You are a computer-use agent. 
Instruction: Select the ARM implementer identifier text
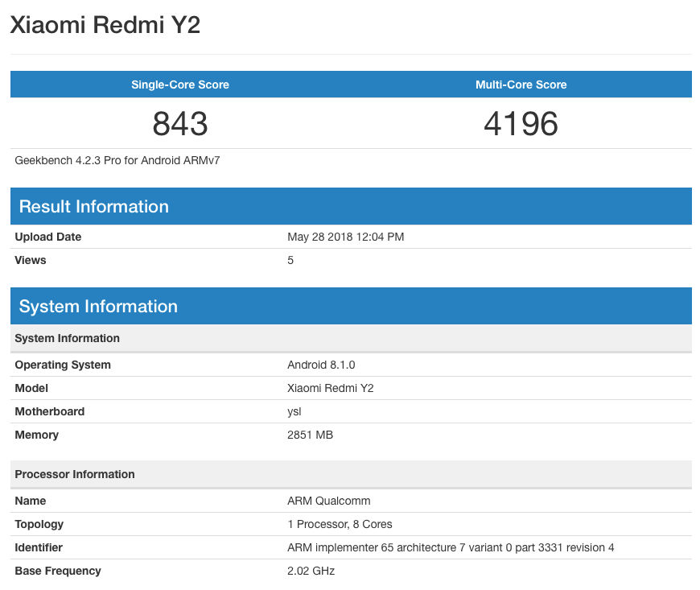451,547
